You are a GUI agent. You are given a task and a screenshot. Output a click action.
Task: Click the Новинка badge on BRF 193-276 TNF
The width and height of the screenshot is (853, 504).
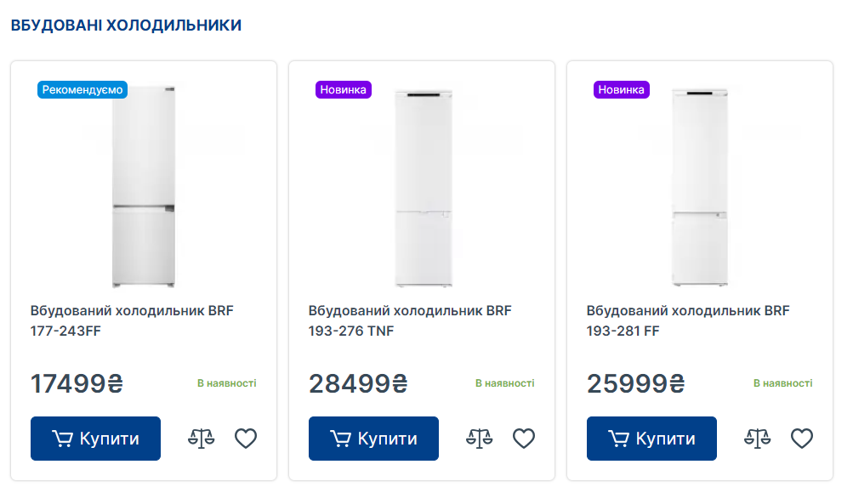pos(344,89)
